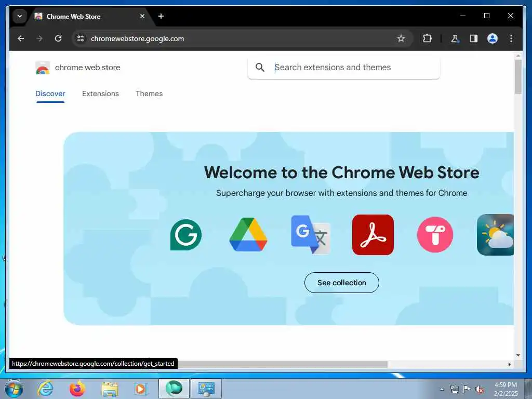Select the Discover tab
The width and height of the screenshot is (532, 399).
50,94
